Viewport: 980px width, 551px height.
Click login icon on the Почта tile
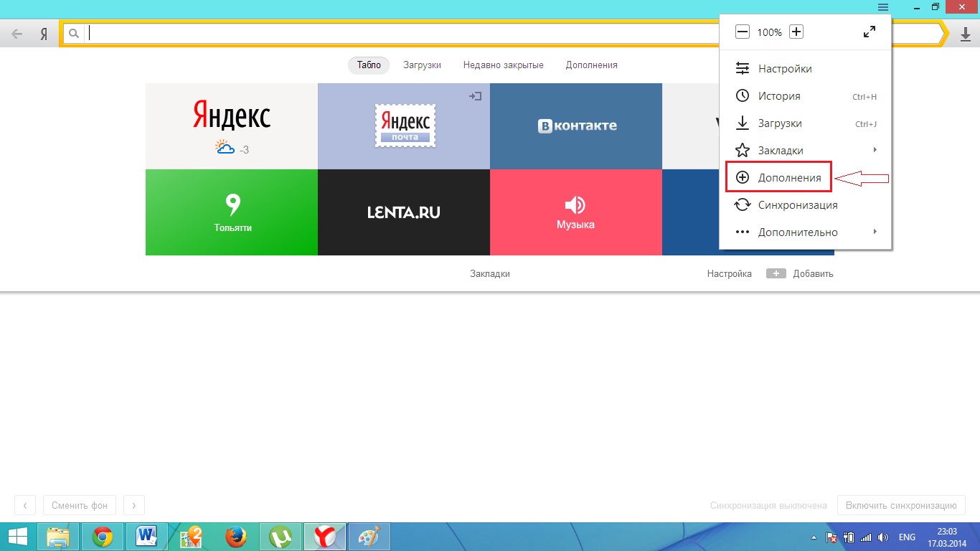475,96
